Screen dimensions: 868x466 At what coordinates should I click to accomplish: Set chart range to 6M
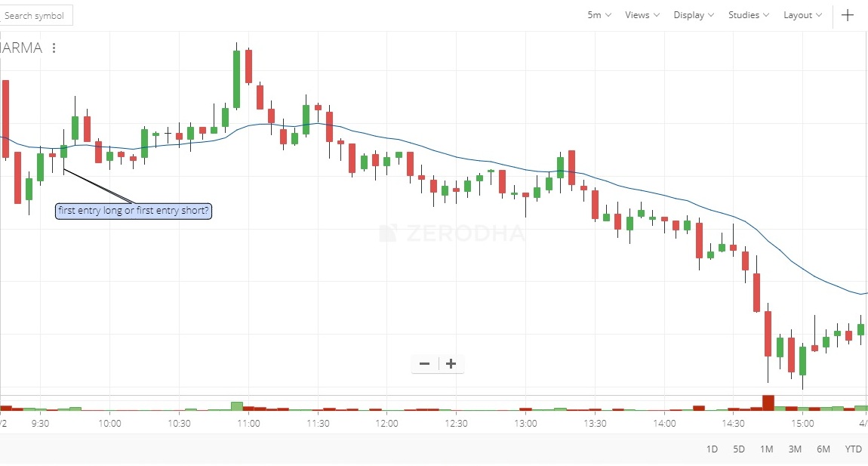(x=823, y=449)
